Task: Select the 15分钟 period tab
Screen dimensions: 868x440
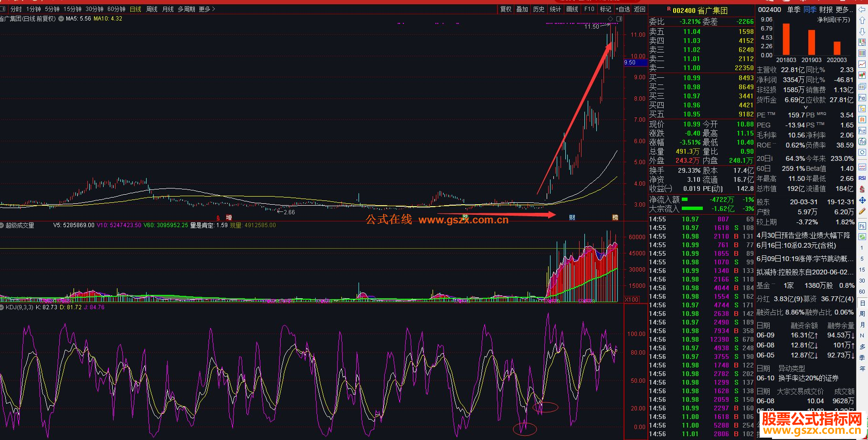Action: click(73, 9)
